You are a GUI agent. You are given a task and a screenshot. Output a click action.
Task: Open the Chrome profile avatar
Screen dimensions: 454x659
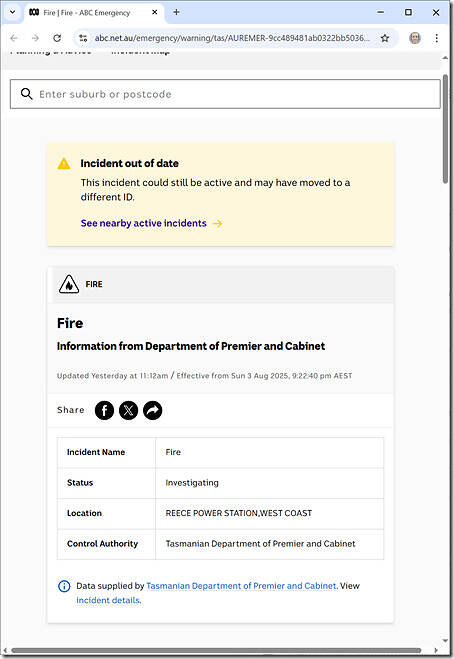point(415,38)
